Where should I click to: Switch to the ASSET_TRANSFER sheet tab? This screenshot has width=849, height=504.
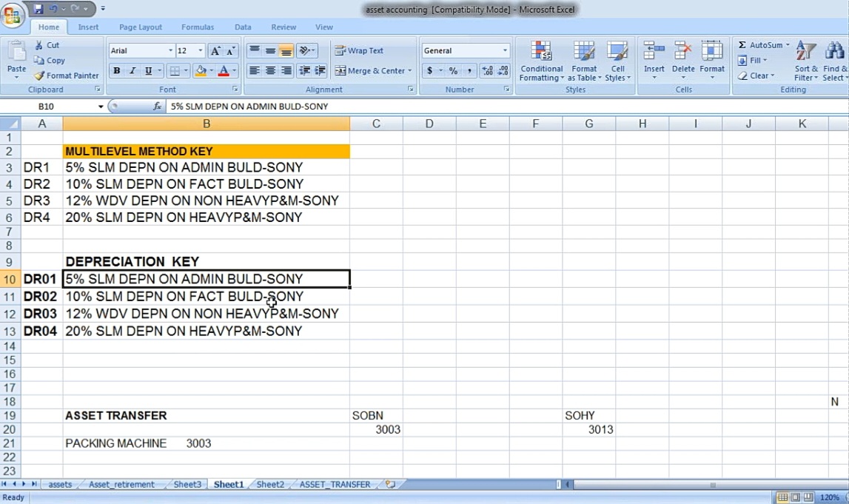pos(335,485)
